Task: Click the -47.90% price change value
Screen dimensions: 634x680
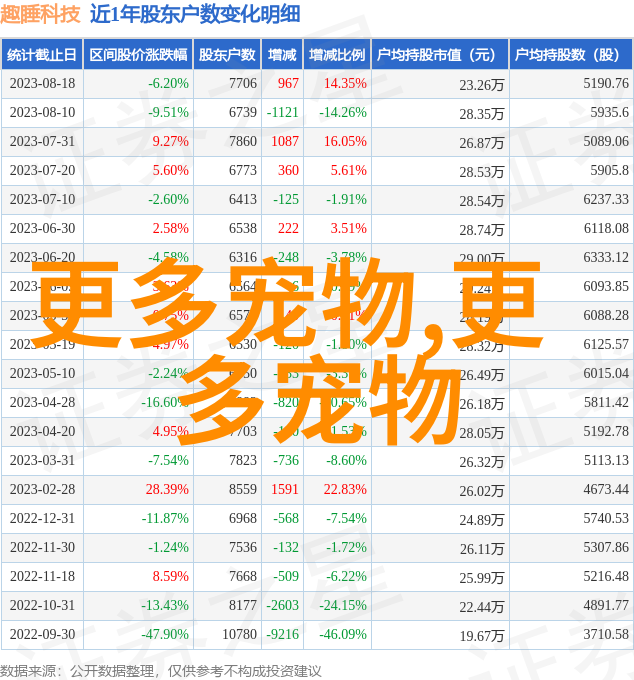Action: (x=165, y=634)
